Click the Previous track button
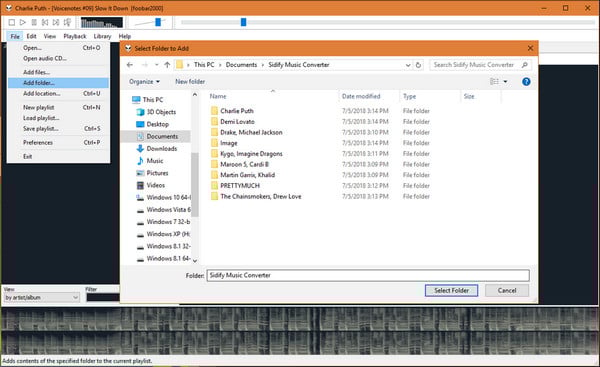600x367 pixels. tap(45, 23)
